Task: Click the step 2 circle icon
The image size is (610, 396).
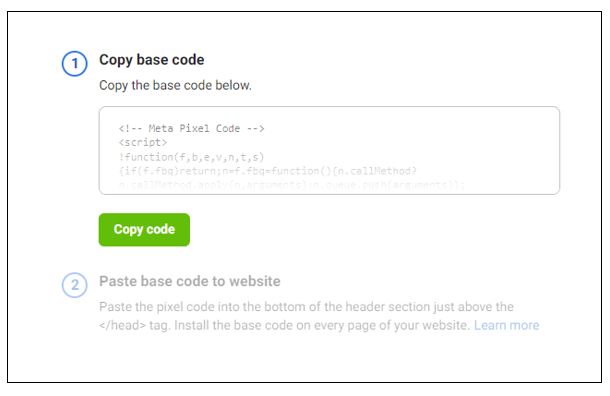Action: 74,285
